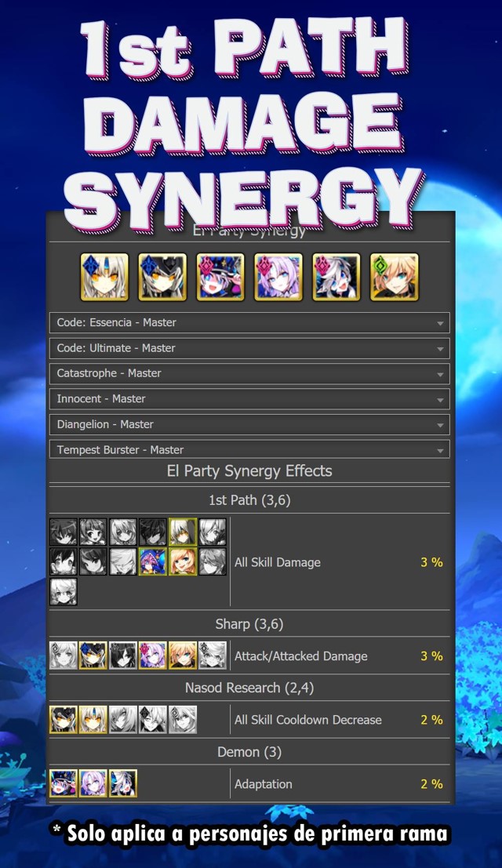The image size is (502, 868).
Task: Open the Tempest Burster - Master dropdown
Action: (x=249, y=450)
